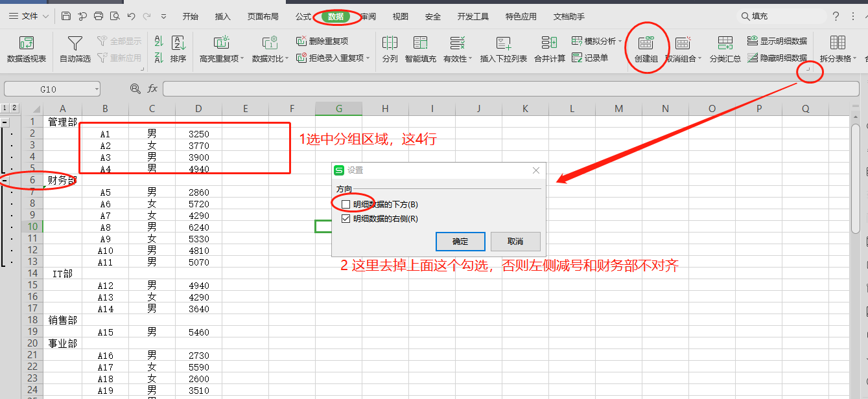Image resolution: width=868 pixels, height=399 pixels.
Task: Switch to the 开发工具 tab
Action: [x=473, y=16]
